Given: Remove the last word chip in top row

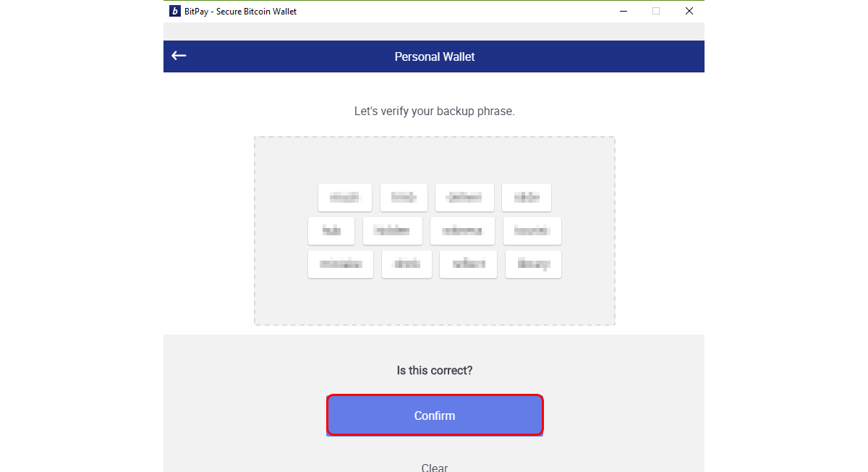Looking at the screenshot, I should click(x=527, y=198).
